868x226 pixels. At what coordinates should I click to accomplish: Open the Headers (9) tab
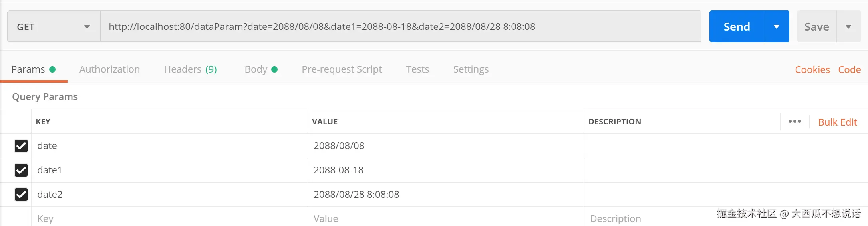pos(190,69)
